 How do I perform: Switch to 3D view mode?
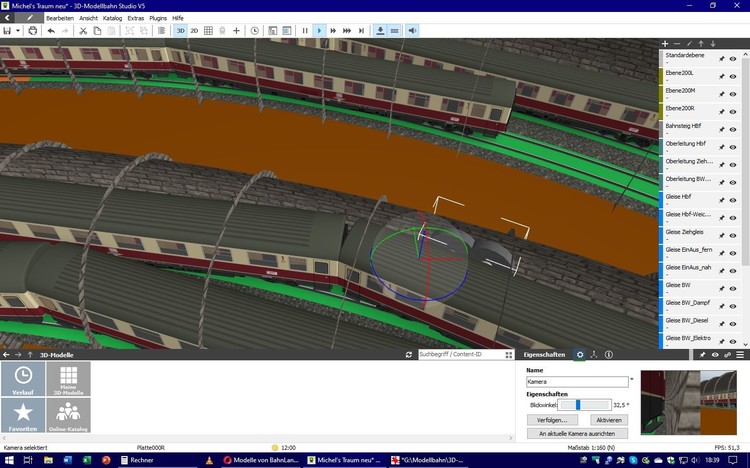click(180, 31)
